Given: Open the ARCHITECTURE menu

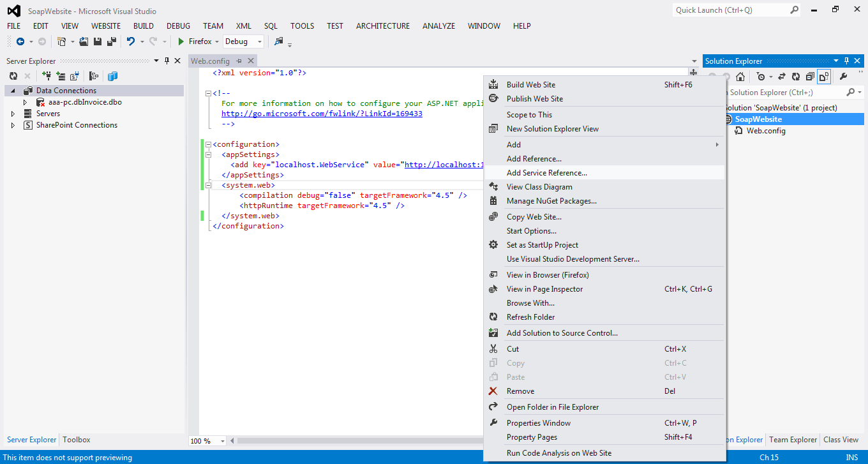Looking at the screenshot, I should click(x=383, y=26).
